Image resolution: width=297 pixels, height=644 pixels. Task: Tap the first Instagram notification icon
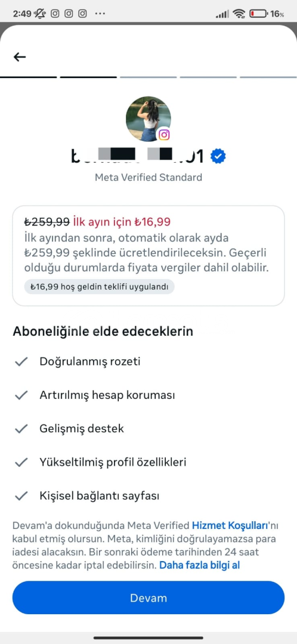pyautogui.click(x=55, y=14)
